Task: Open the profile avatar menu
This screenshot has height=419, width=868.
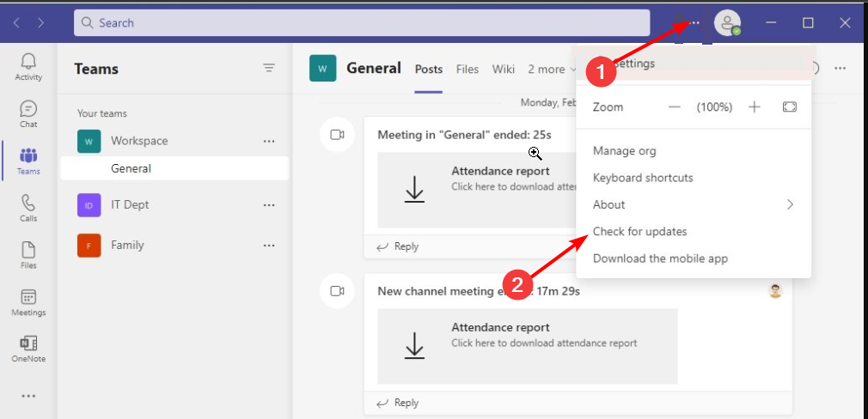Action: point(727,22)
